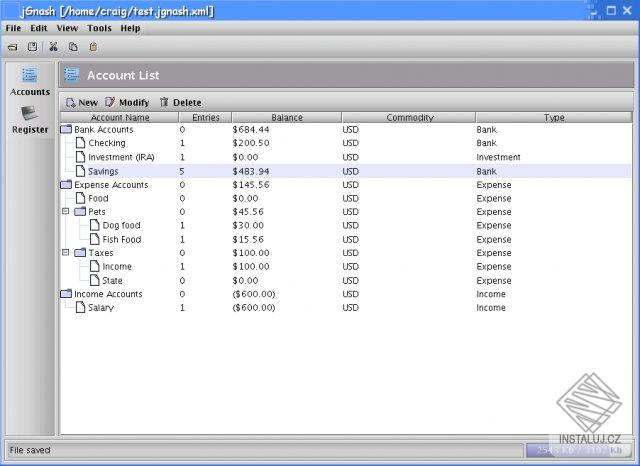This screenshot has width=640, height=466.
Task: Sort by Type column header
Action: 554,118
